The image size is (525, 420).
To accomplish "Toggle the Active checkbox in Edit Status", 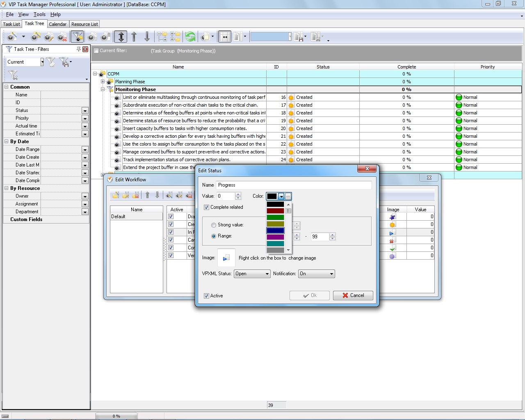I will coord(207,296).
